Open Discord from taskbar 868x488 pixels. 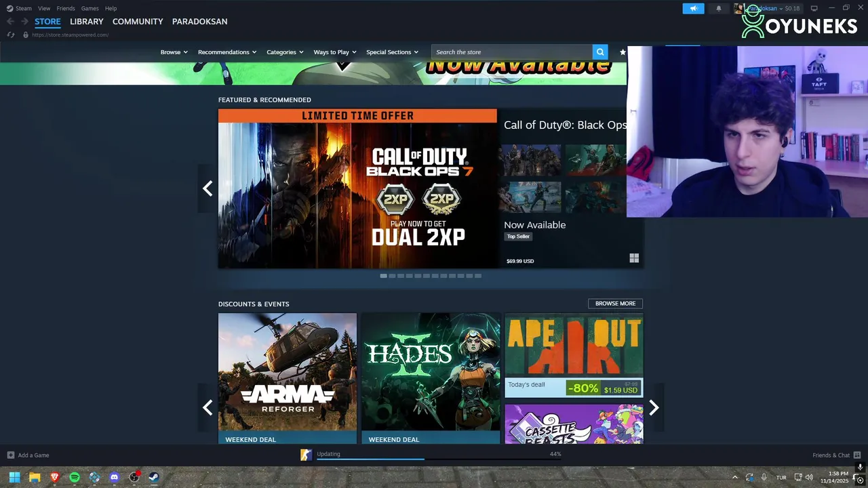coord(114,477)
